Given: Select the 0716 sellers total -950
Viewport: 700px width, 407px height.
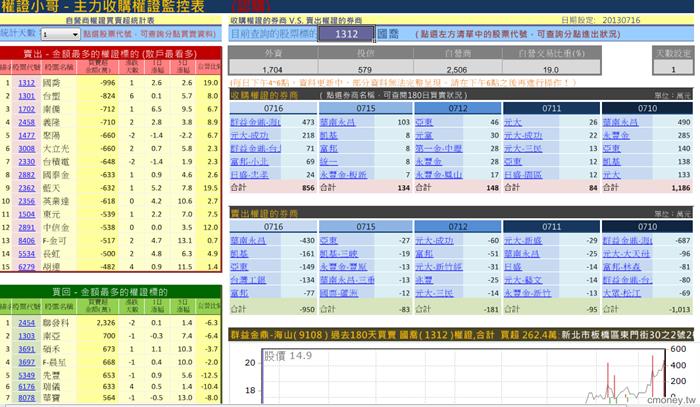Looking at the screenshot, I should [x=307, y=309].
